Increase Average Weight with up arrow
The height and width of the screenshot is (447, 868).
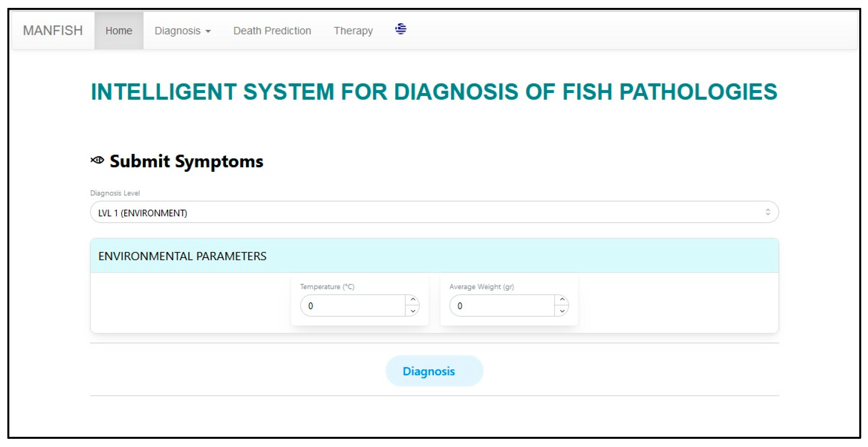[x=562, y=299]
